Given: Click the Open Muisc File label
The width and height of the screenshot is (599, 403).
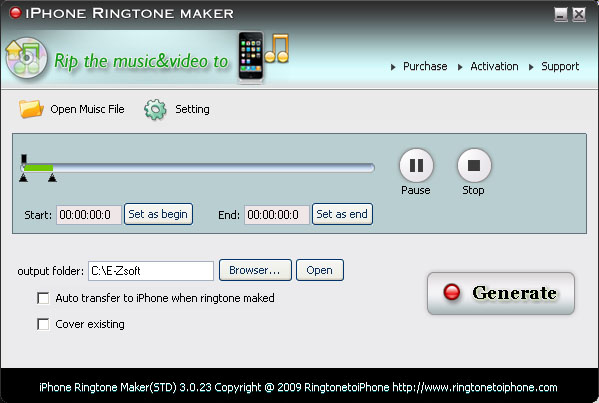Looking at the screenshot, I should coord(87,109).
